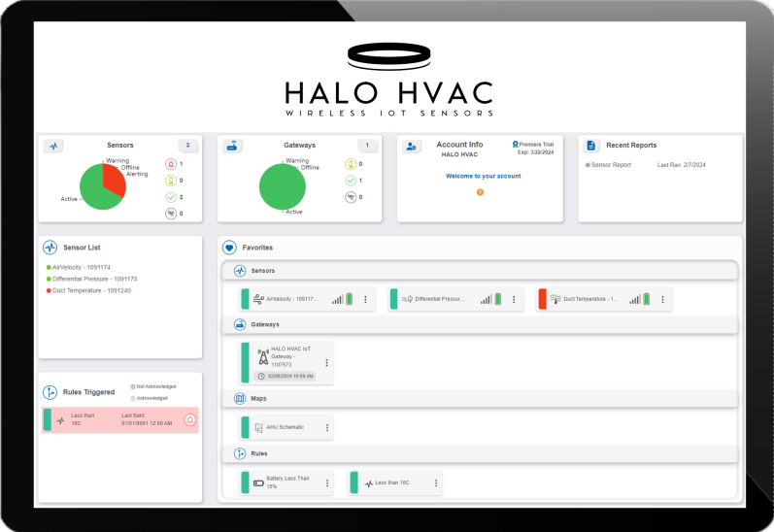This screenshot has height=532, width=774.
Task: Open the Account Info user icon
Action: (412, 147)
